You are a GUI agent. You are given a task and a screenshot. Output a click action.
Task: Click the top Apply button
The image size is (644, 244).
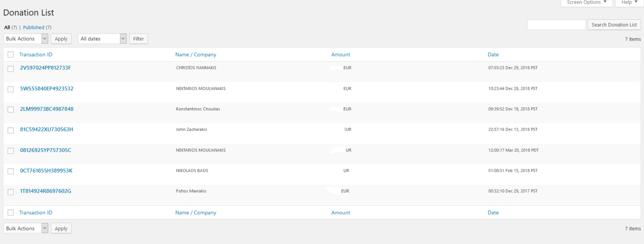pos(61,39)
